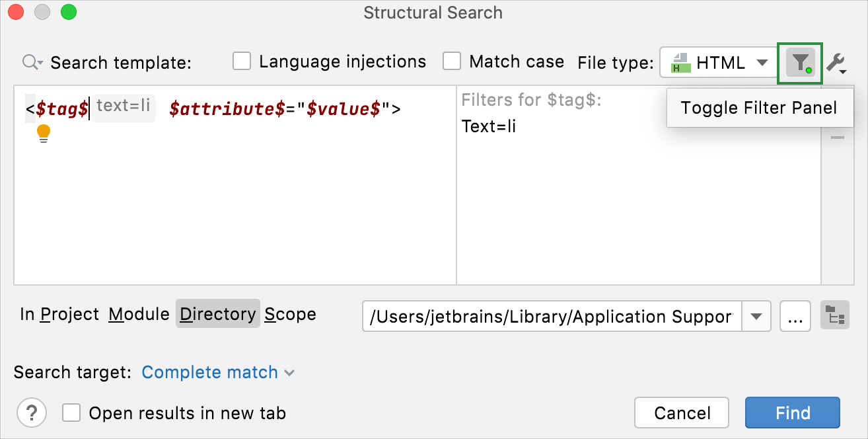Viewport: 868px width, 439px height.
Task: Check the Match case option
Action: coord(452,61)
